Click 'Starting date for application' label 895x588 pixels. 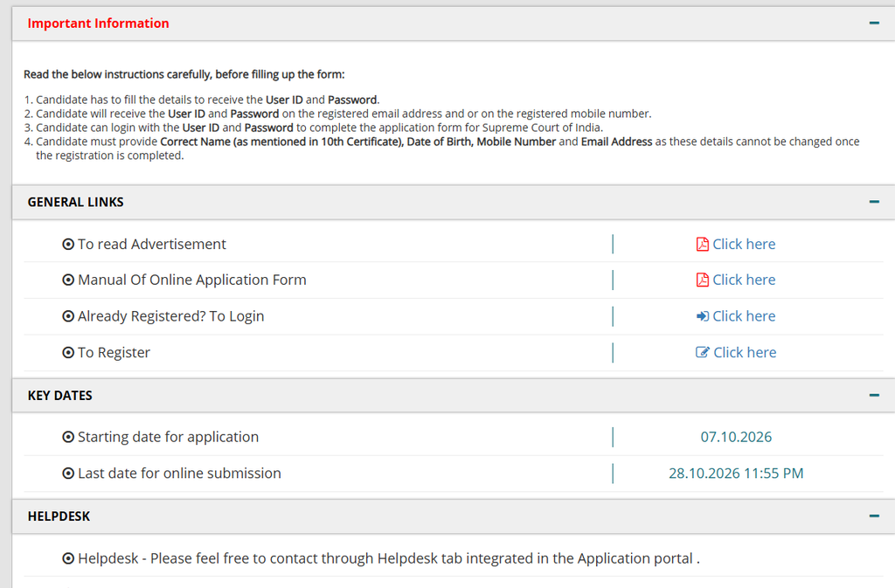click(x=168, y=437)
